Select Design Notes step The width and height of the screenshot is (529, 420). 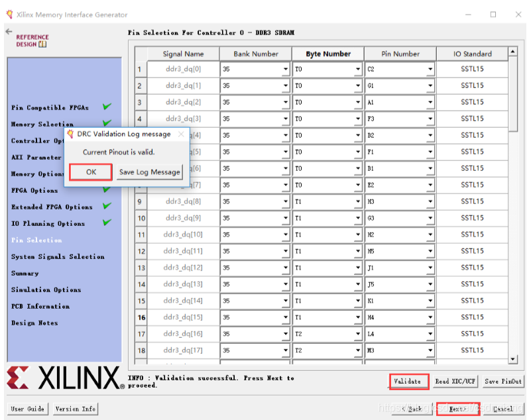click(x=34, y=323)
